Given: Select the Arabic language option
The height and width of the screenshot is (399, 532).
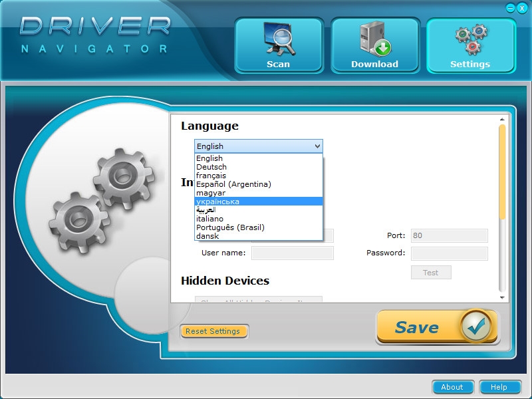Looking at the screenshot, I should point(259,210).
